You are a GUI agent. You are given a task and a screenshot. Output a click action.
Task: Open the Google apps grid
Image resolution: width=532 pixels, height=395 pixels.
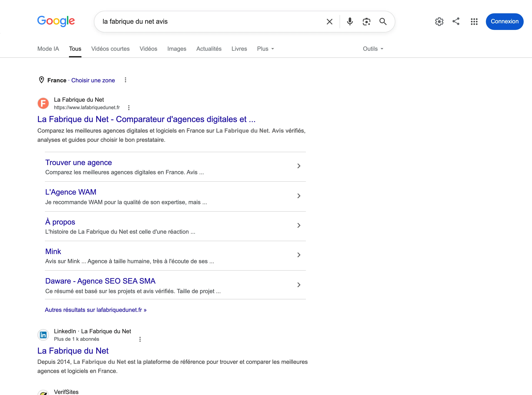(474, 22)
